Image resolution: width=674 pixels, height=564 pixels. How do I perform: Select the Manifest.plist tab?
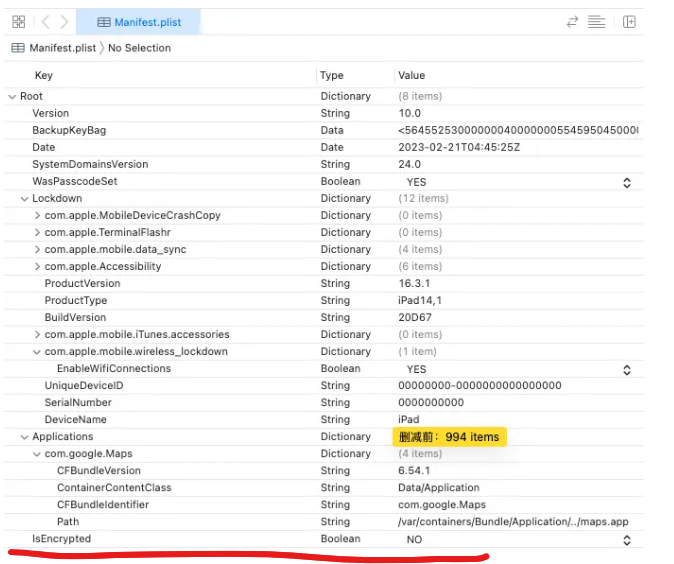[138, 22]
